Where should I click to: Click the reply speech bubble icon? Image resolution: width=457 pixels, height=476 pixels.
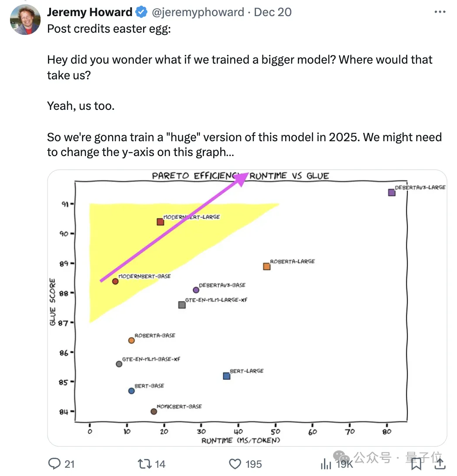click(55, 463)
